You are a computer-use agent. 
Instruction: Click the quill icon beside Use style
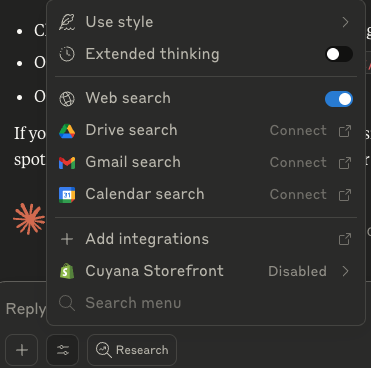point(67,22)
